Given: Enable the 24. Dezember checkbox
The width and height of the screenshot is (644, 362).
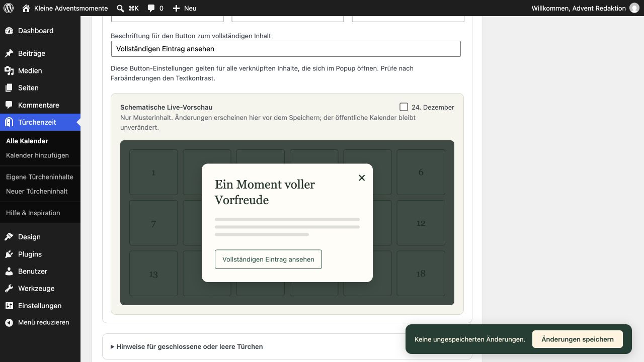Looking at the screenshot, I should coord(404,107).
